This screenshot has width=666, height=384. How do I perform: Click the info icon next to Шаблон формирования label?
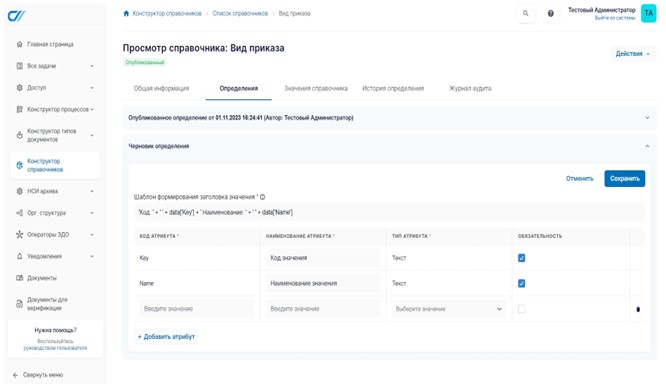click(262, 197)
